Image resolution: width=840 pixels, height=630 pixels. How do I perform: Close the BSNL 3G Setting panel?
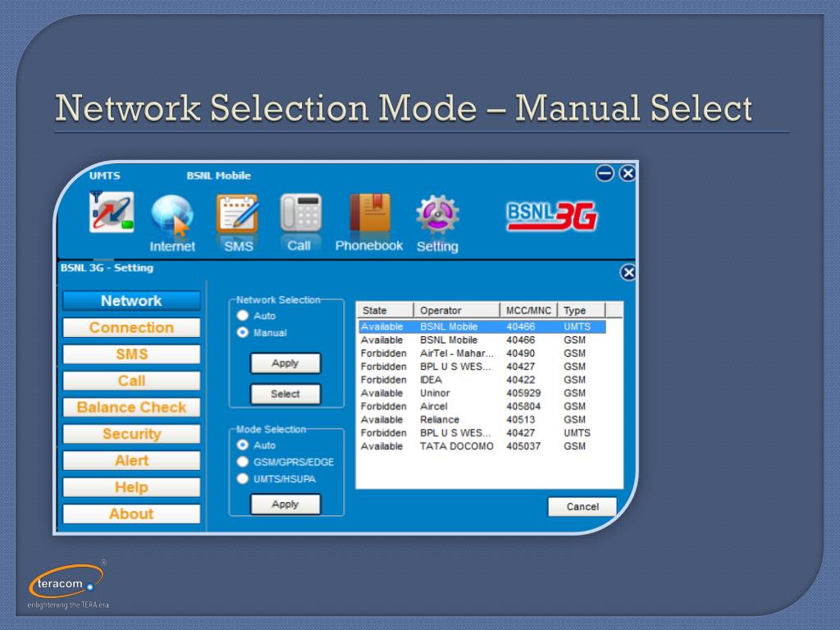point(628,272)
